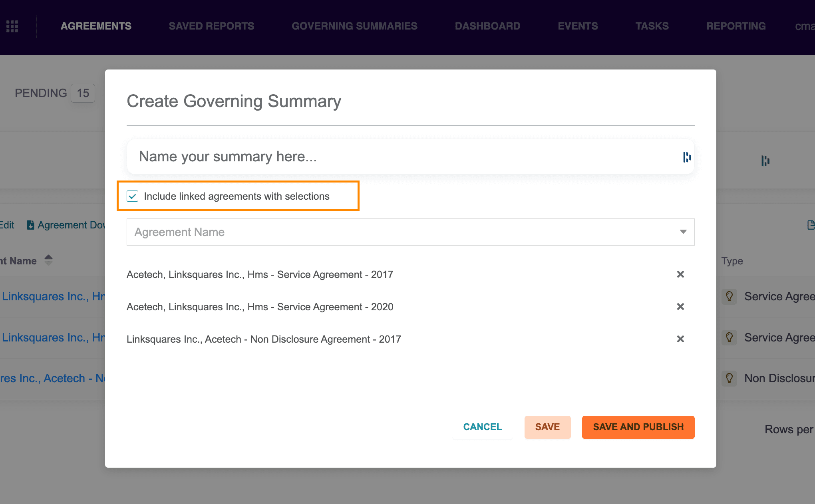
Task: Switch to the DASHBOARD tab
Action: (487, 26)
